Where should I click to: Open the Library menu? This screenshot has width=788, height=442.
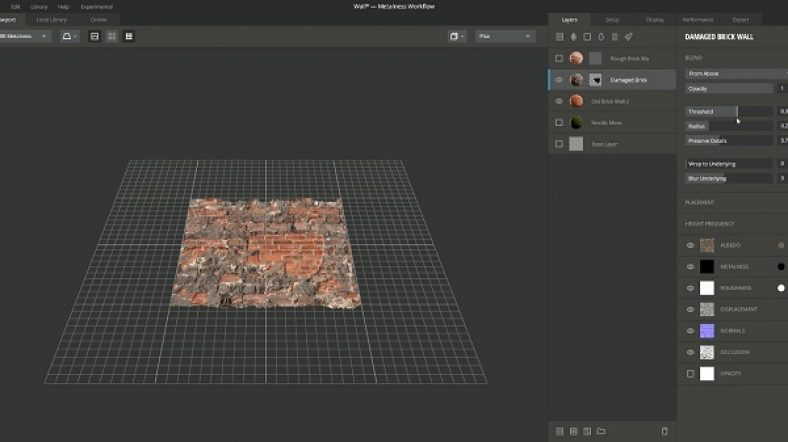pos(38,6)
